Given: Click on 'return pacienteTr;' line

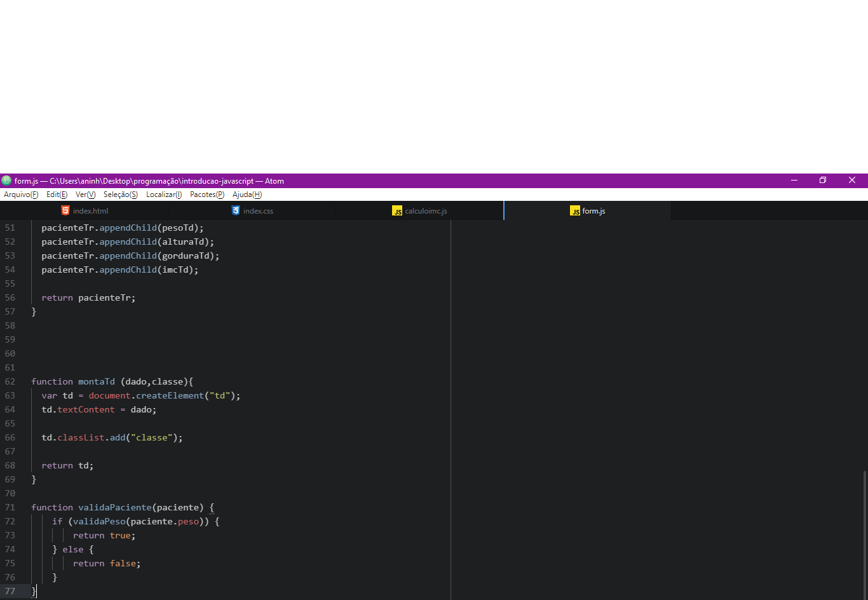Looking at the screenshot, I should [x=88, y=297].
